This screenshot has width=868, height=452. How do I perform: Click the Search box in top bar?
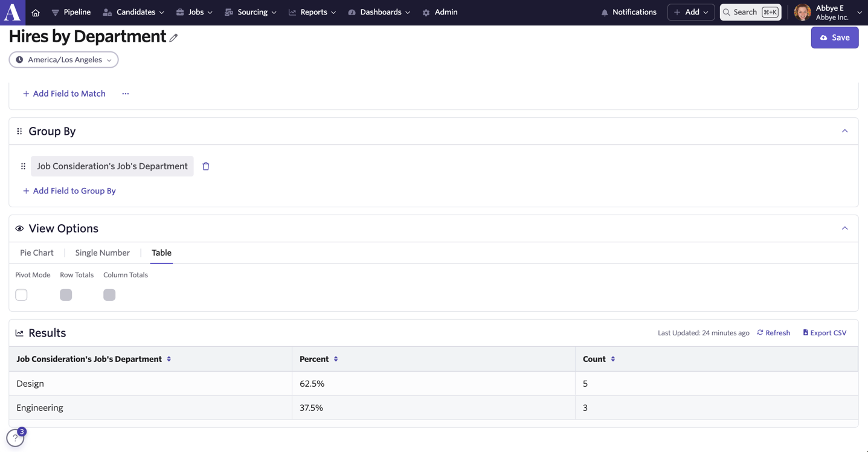750,12
